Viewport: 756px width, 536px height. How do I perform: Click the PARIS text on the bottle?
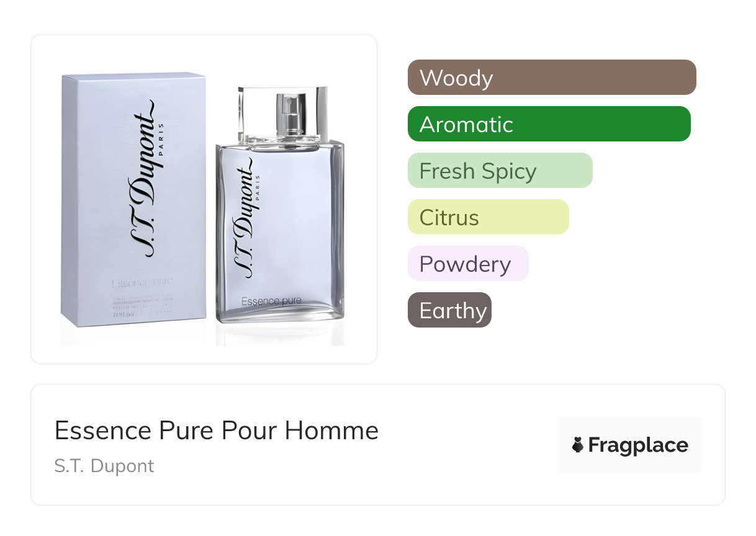click(x=257, y=184)
